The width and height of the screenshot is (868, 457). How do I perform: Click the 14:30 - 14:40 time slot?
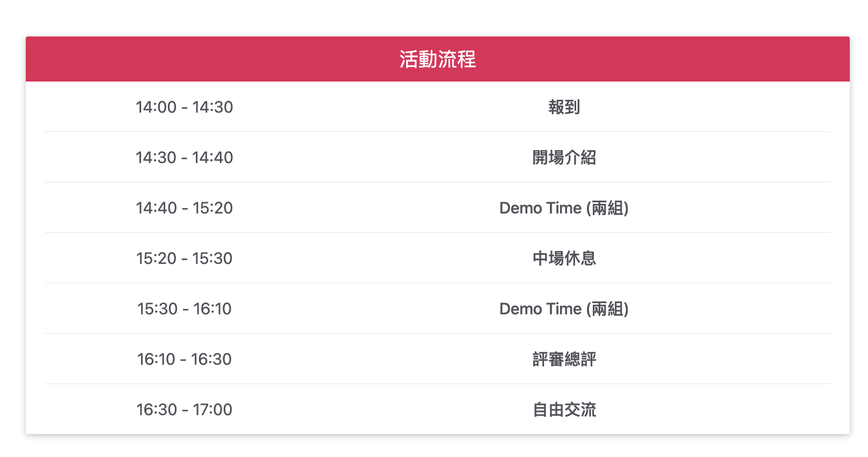click(184, 158)
